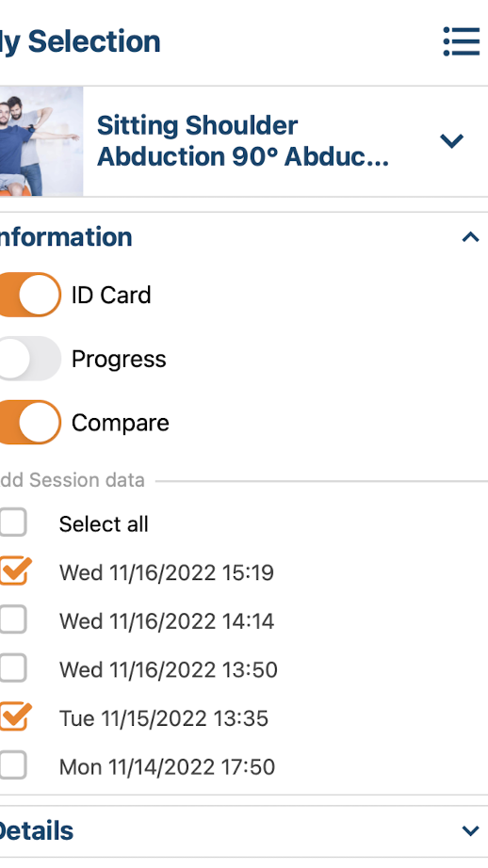This screenshot has height=868, width=488.
Task: Click the Sitting Shoulder Abduction title text
Action: pos(243,141)
